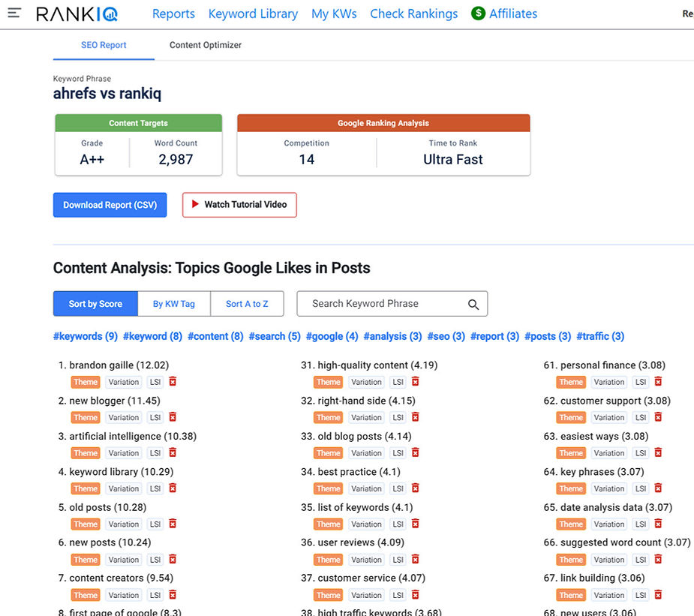Delete the best practice keyword

(415, 488)
